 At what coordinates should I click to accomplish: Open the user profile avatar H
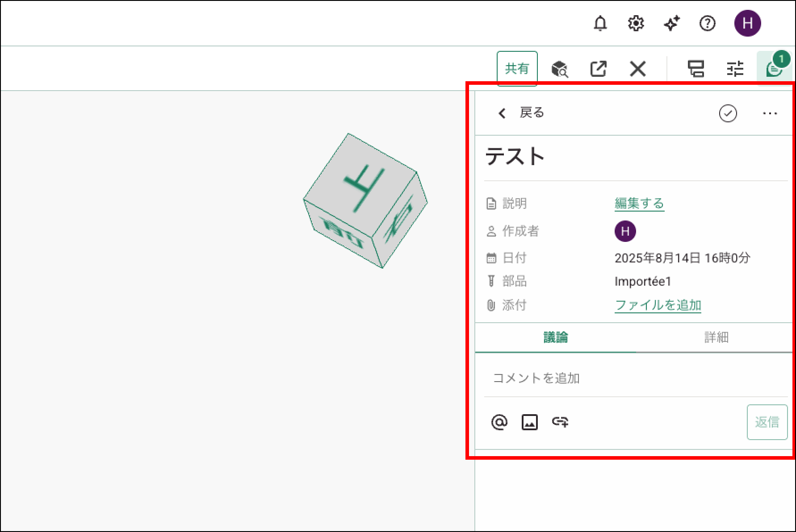point(747,23)
